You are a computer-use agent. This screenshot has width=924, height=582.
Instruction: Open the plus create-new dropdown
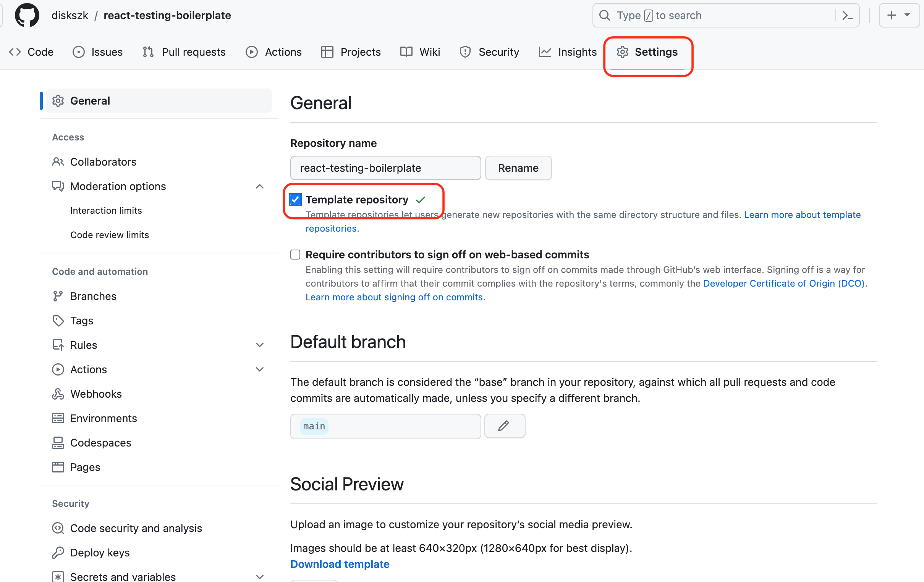(899, 15)
